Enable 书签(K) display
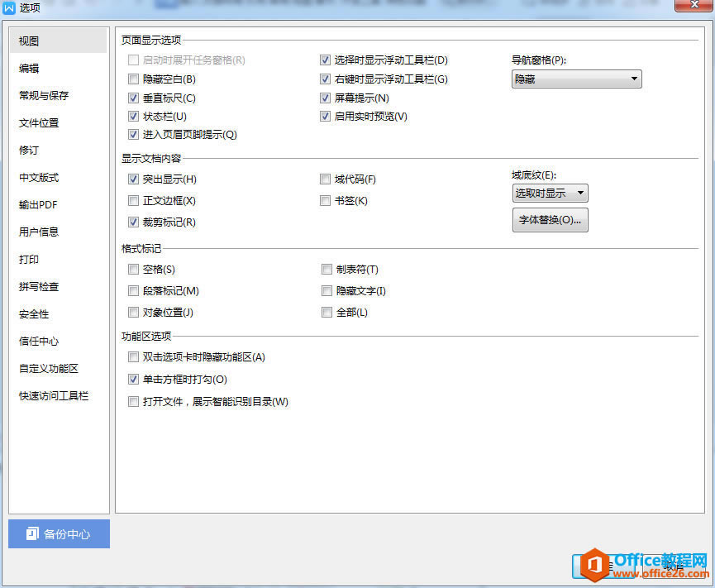715x588 pixels. (x=325, y=201)
